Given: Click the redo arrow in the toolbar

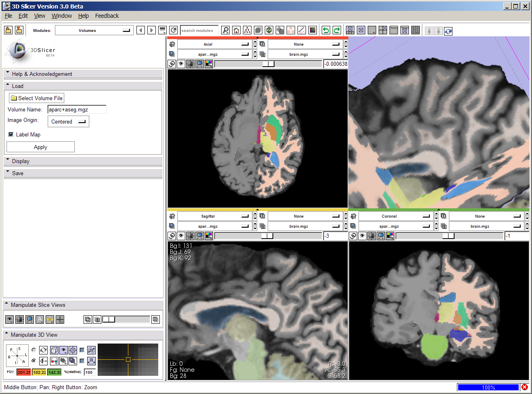Looking at the screenshot, I should (x=337, y=30).
